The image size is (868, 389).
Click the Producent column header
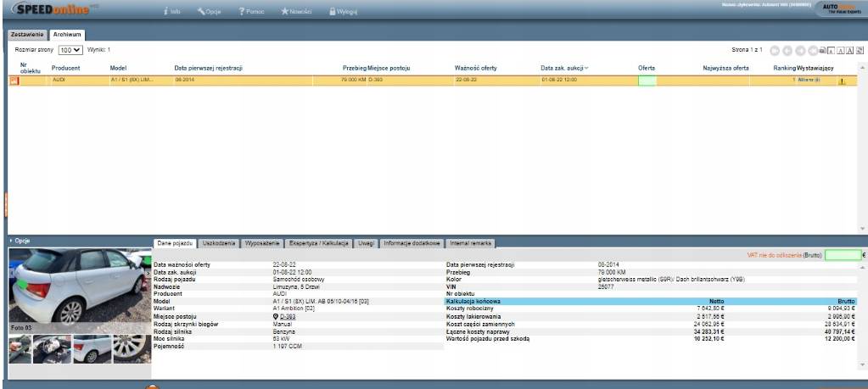(65, 68)
